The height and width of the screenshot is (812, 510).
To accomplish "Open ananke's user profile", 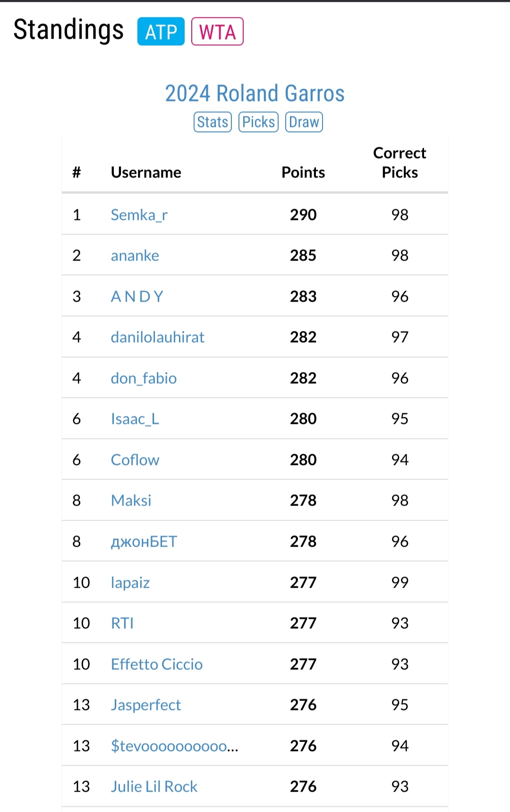I will 135,255.
